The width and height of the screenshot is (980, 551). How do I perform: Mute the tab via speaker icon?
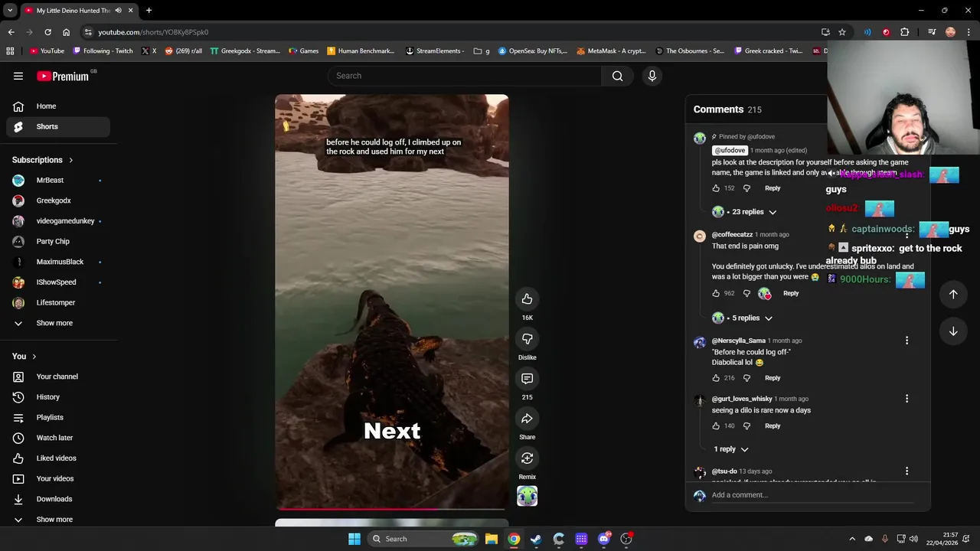[118, 11]
